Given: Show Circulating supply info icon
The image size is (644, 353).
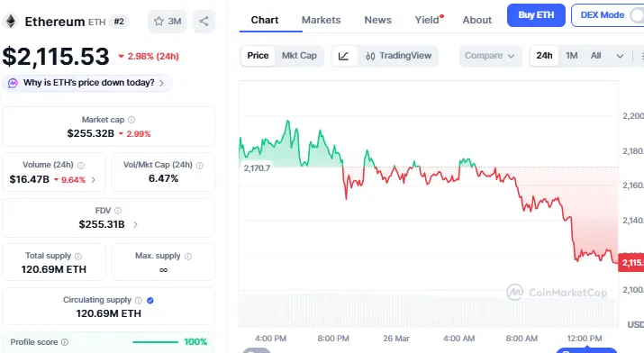Looking at the screenshot, I should [x=139, y=301].
